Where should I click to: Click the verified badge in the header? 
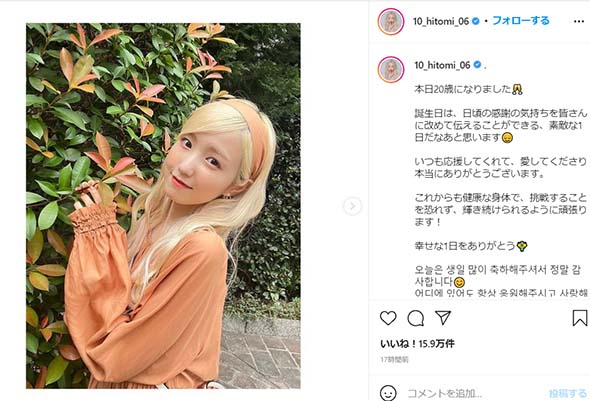pyautogui.click(x=476, y=21)
